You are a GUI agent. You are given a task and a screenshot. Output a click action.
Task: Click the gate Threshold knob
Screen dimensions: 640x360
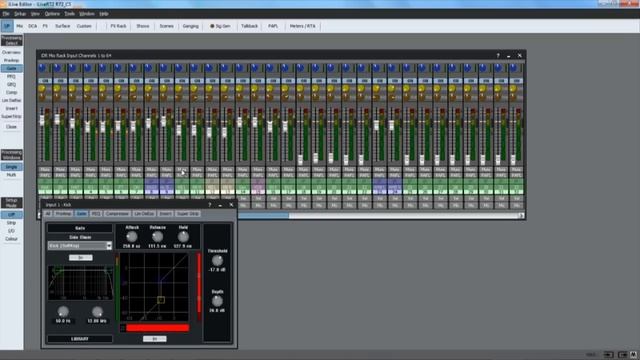(217, 260)
